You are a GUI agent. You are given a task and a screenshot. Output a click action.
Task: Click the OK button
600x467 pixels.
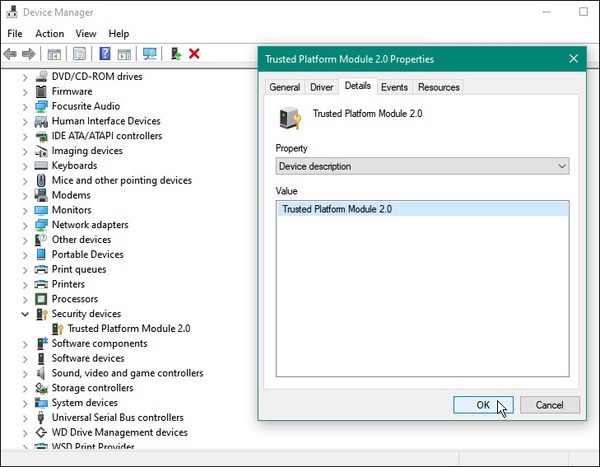(483, 405)
